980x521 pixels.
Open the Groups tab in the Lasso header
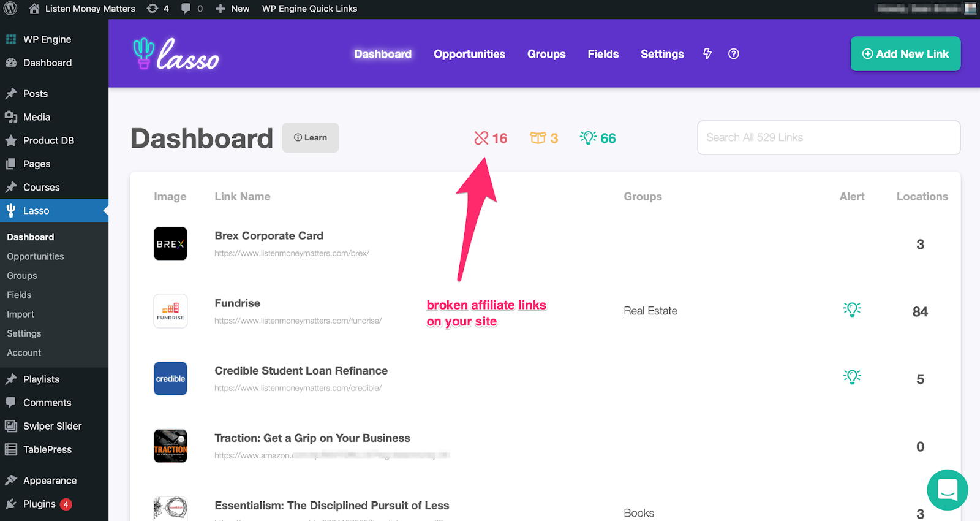pos(546,54)
